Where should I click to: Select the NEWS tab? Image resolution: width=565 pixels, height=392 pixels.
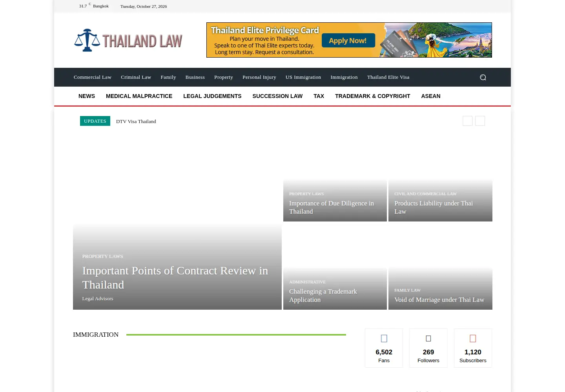(87, 96)
